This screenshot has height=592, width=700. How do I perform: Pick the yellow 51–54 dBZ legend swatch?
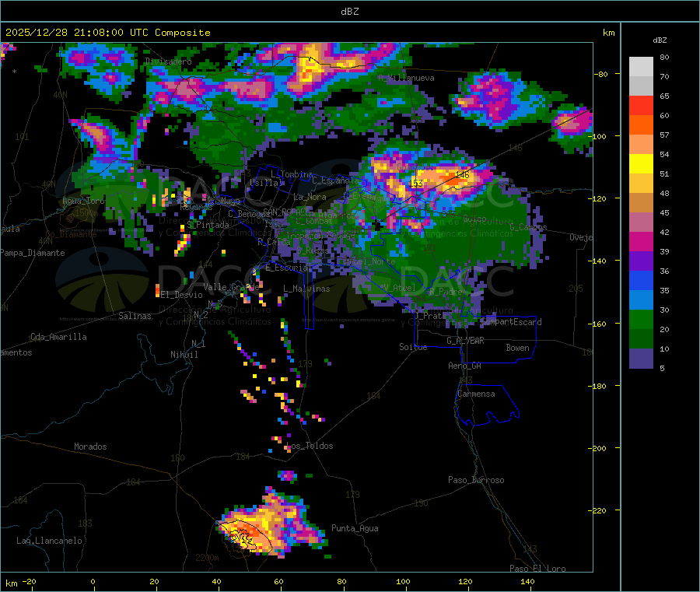[641, 164]
